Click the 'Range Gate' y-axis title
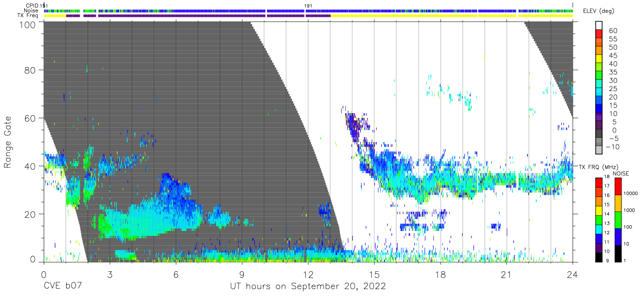The image size is (644, 297). pyautogui.click(x=8, y=142)
